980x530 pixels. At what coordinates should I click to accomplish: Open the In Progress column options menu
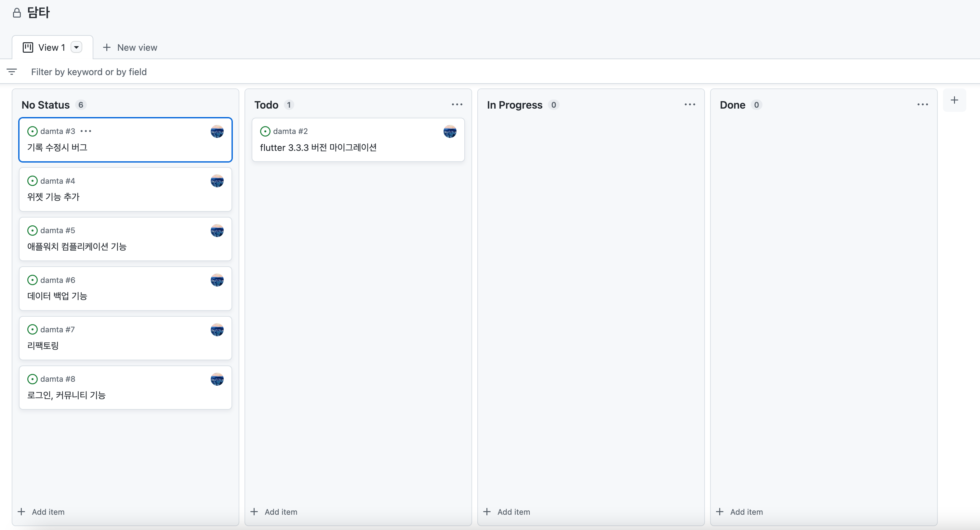pyautogui.click(x=690, y=104)
